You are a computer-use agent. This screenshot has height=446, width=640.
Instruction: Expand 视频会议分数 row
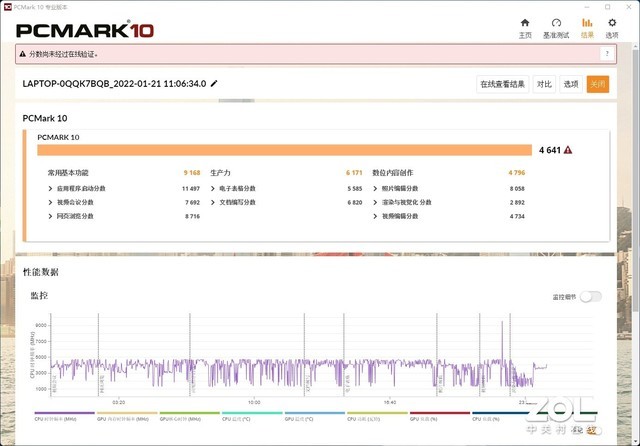(50, 202)
